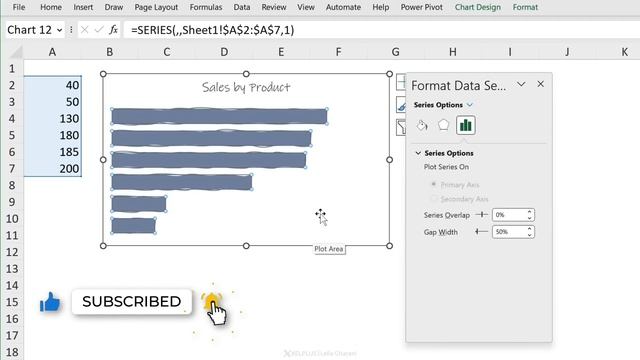640x360 pixels.
Task: Open the File menu
Action: pyautogui.click(x=19, y=7)
